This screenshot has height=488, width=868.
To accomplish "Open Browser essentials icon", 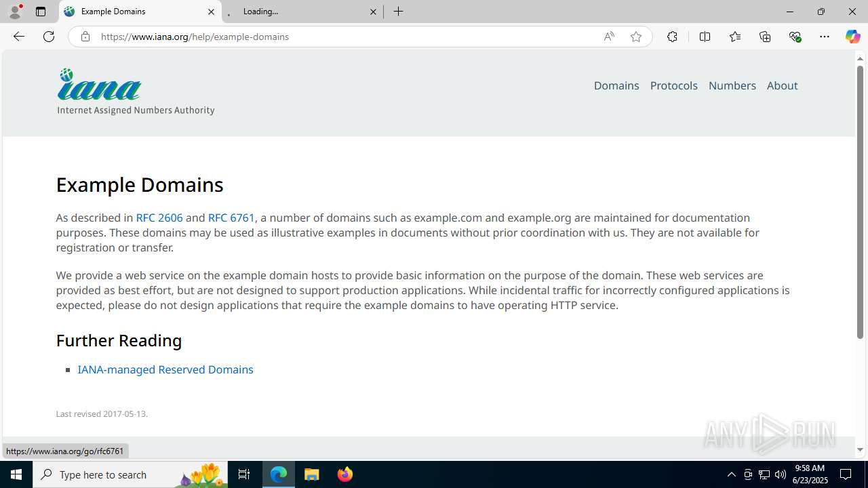I will (x=795, y=37).
